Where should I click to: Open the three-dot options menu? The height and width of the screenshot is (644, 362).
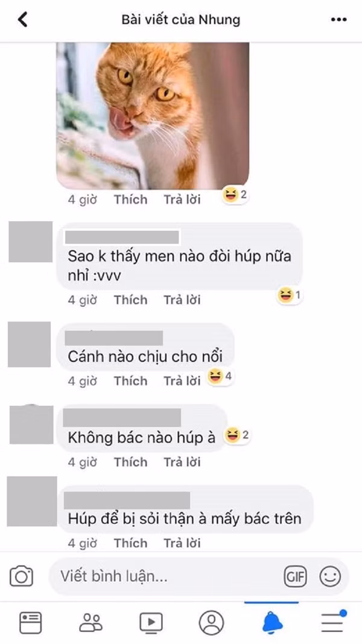coord(338,19)
